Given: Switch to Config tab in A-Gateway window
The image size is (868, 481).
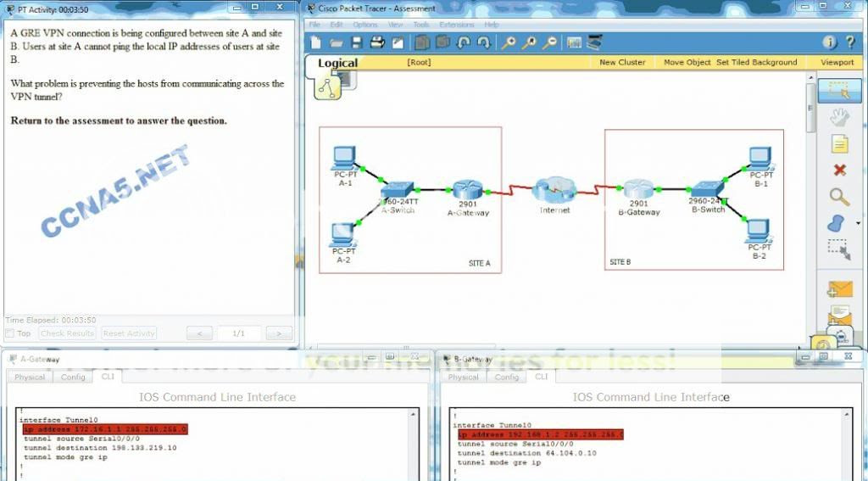Looking at the screenshot, I should [x=73, y=377].
